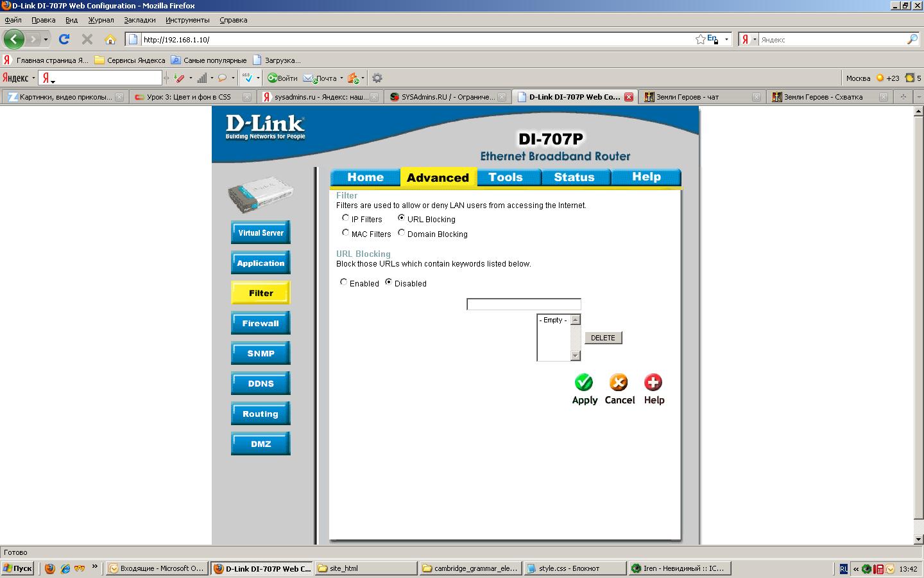Select the Domain Blocking radio button

(402, 233)
